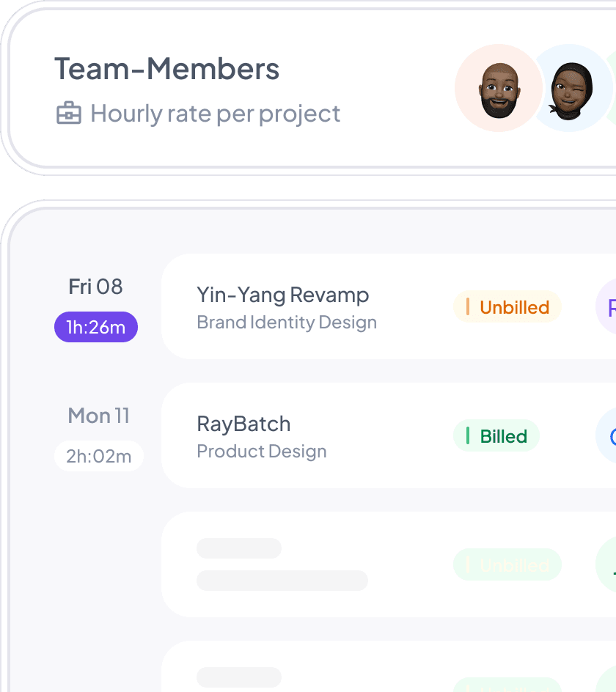Viewport: 616px width, 692px height.
Task: Click the Hourly rate per project label
Action: 215,114
